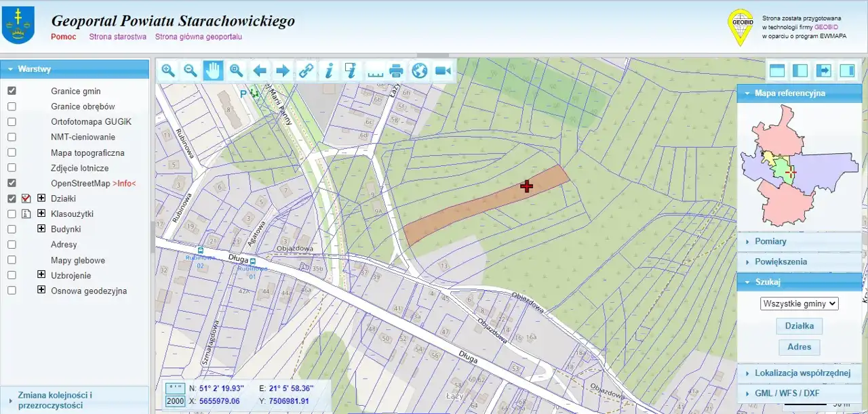The image size is (868, 414).
Task: Click the printer icon to print map
Action: tap(397, 70)
